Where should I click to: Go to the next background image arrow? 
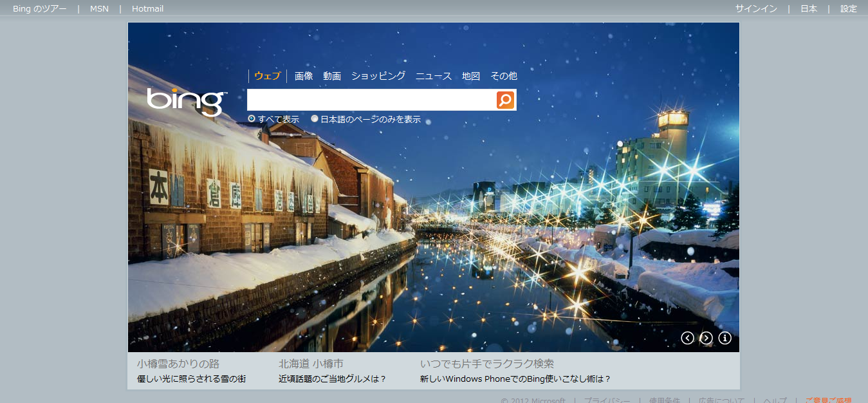click(x=706, y=338)
